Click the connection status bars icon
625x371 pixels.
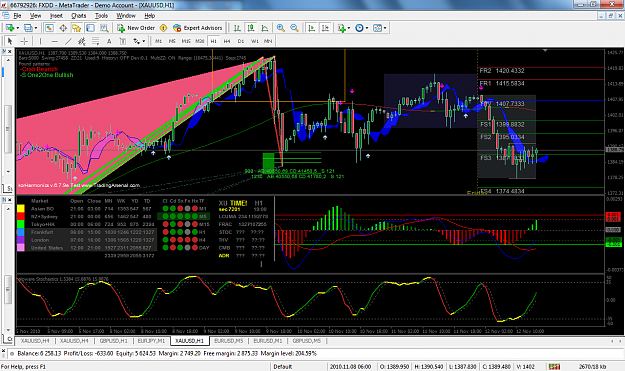pos(554,367)
